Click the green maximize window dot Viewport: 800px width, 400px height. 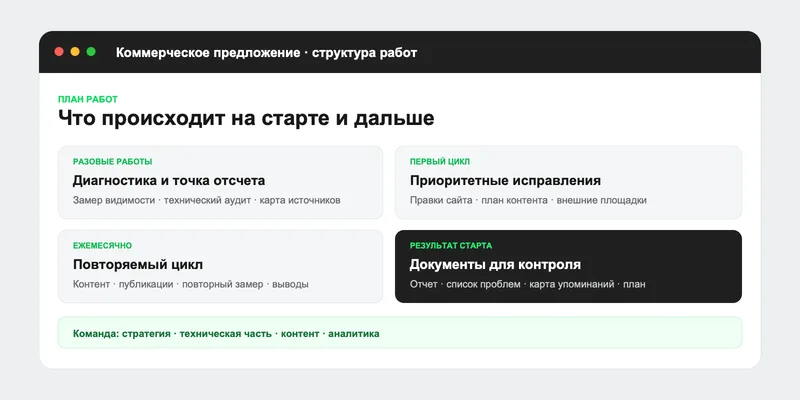pyautogui.click(x=91, y=52)
